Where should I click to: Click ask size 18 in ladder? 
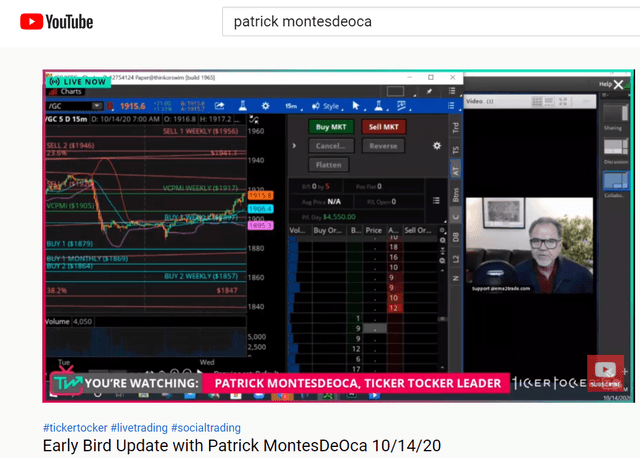coord(393,247)
